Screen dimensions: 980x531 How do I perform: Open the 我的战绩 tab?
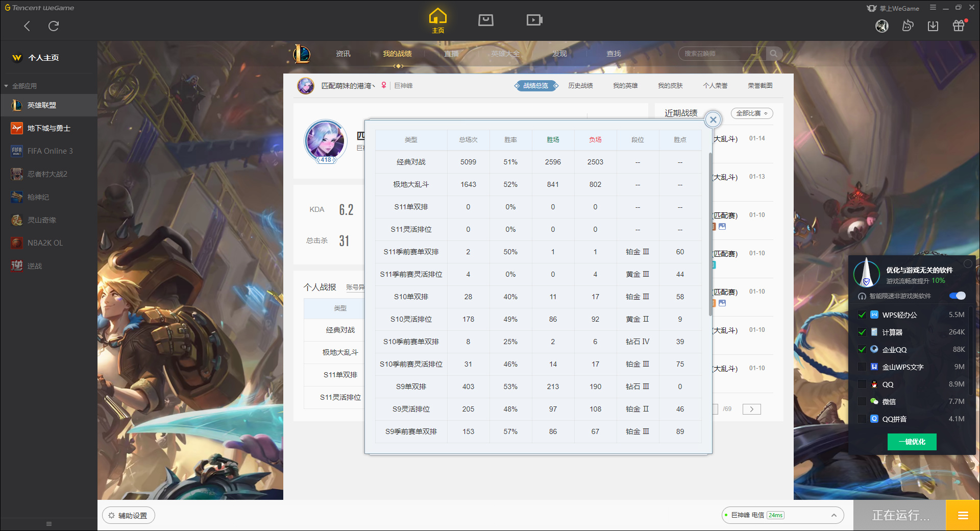point(397,54)
